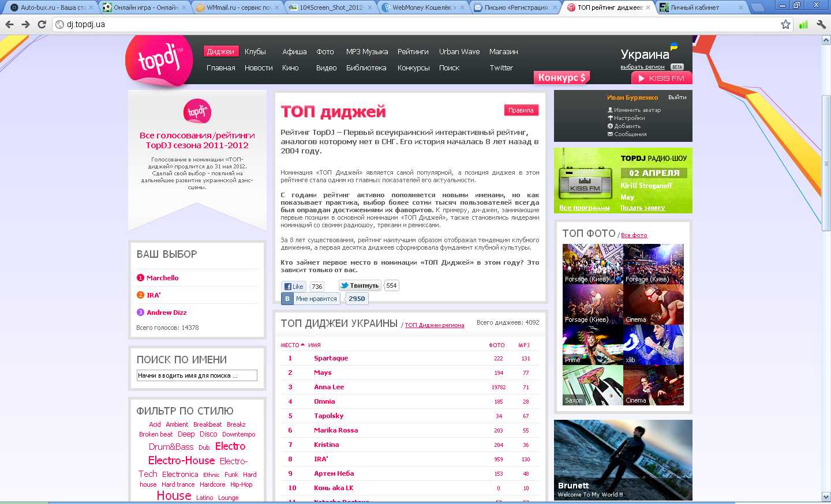Click the Правила button

(521, 110)
